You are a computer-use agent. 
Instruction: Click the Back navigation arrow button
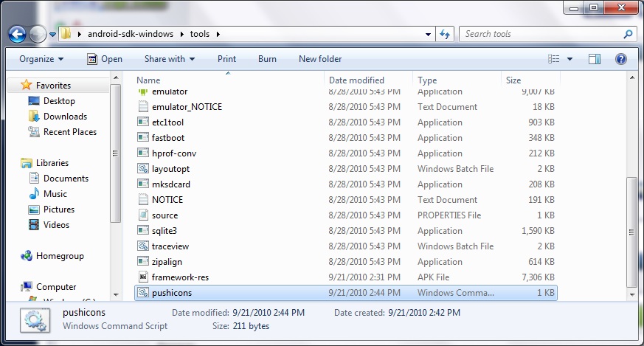click(x=18, y=34)
